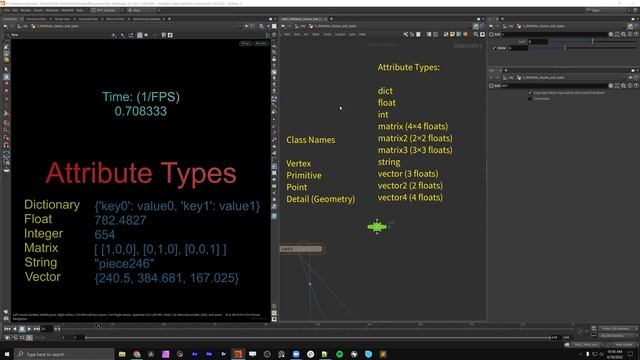Image resolution: width=640 pixels, height=360 pixels.
Task: Click current frame marker on timeline
Action: point(98,326)
